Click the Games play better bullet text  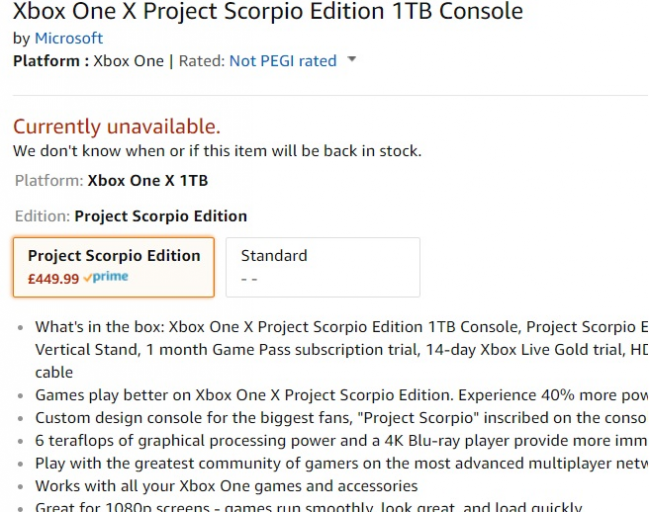click(342, 395)
